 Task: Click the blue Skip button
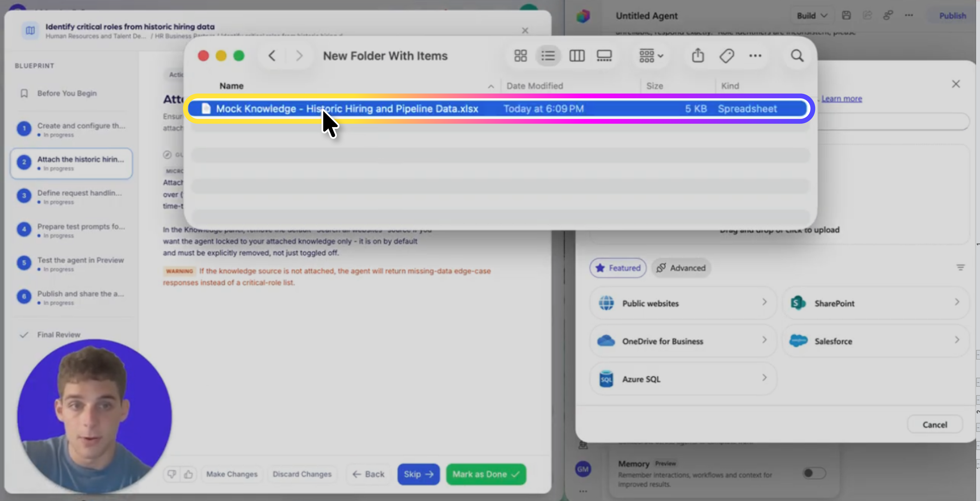click(x=418, y=474)
